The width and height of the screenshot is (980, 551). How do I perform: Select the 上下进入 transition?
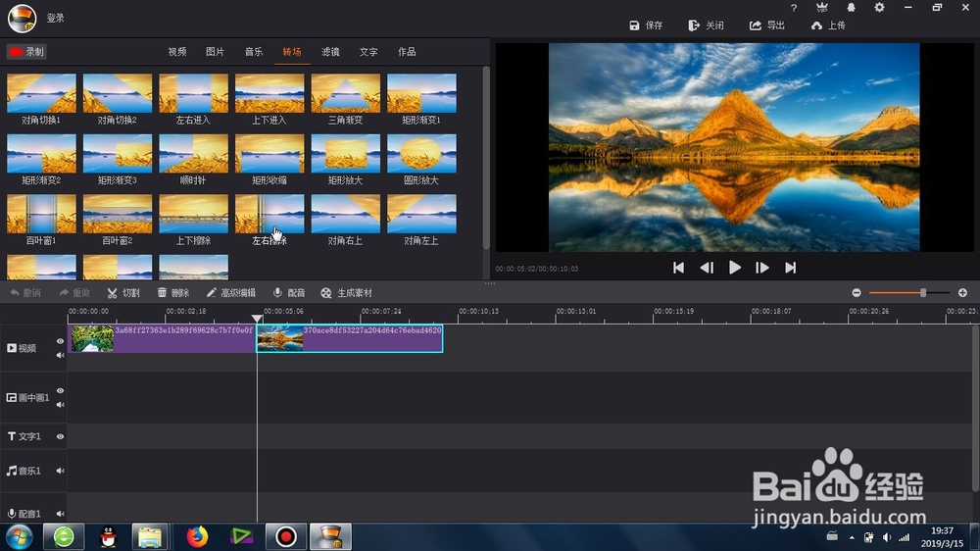pyautogui.click(x=269, y=99)
